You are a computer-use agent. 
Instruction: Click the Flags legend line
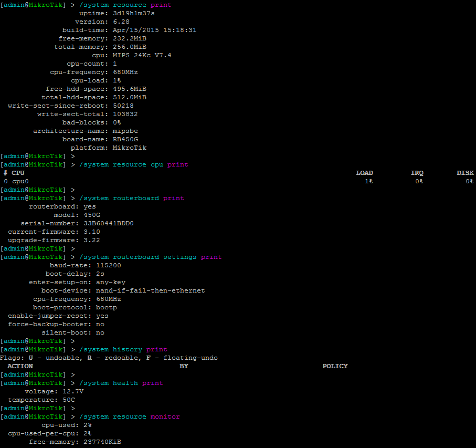point(109,358)
